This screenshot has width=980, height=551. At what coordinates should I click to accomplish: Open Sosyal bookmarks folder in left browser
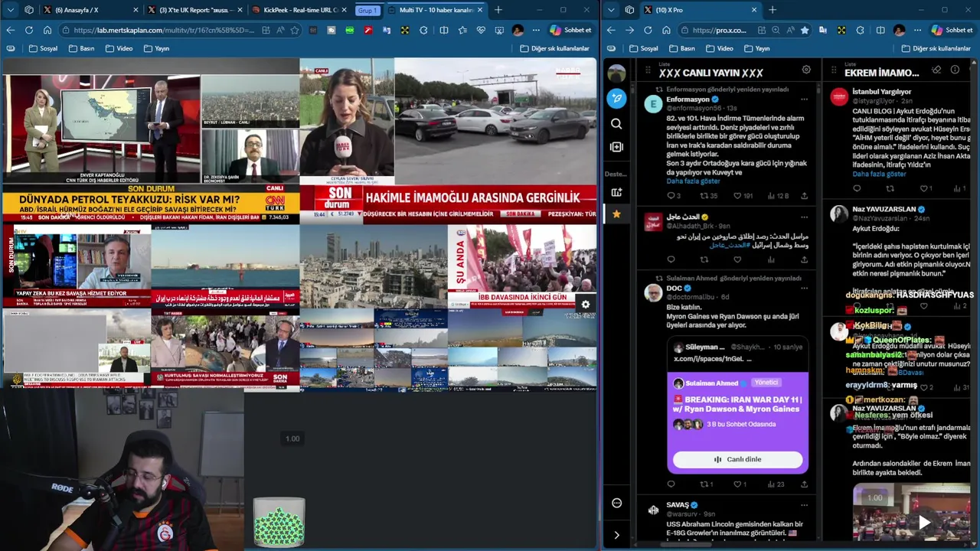pos(44,48)
